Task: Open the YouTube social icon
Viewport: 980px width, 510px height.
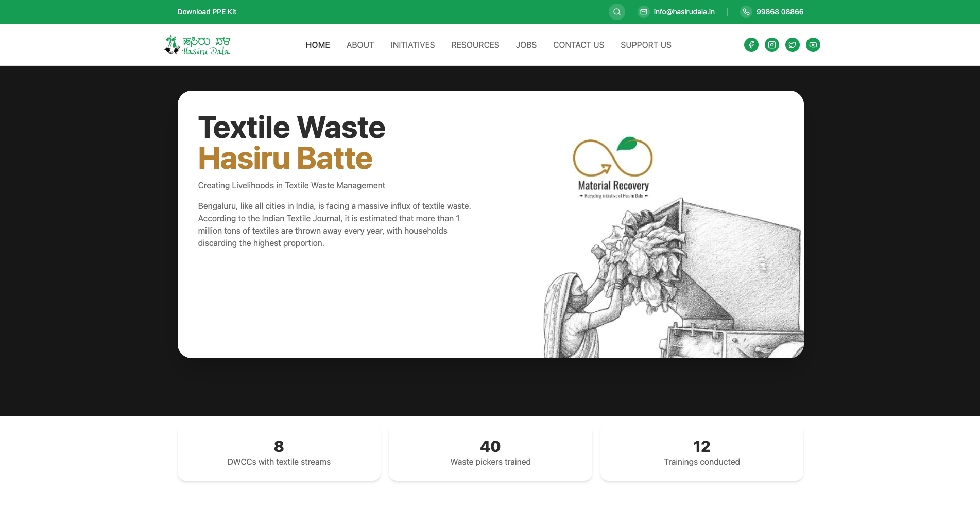Action: (x=813, y=45)
